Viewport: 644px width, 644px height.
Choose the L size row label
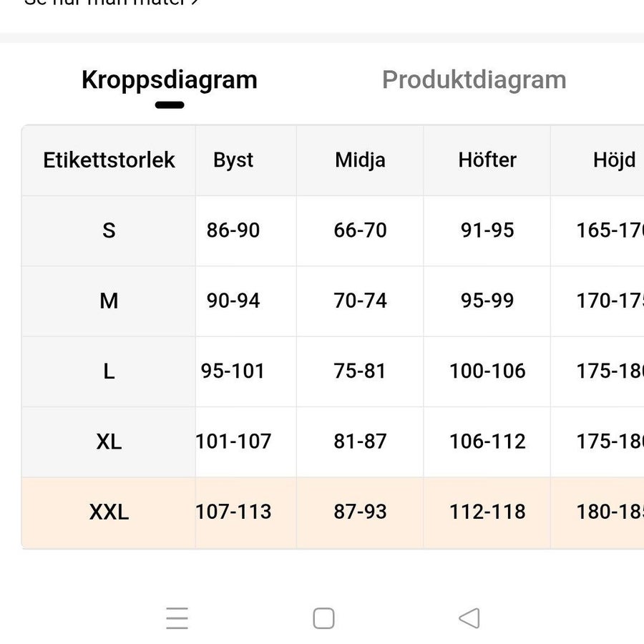tap(109, 371)
